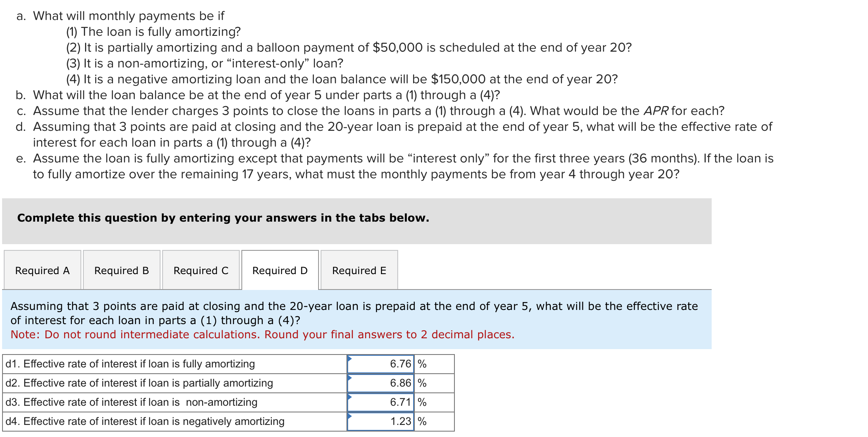The width and height of the screenshot is (868, 437).
Task: Switch to the Required E tab
Action: [x=359, y=270]
